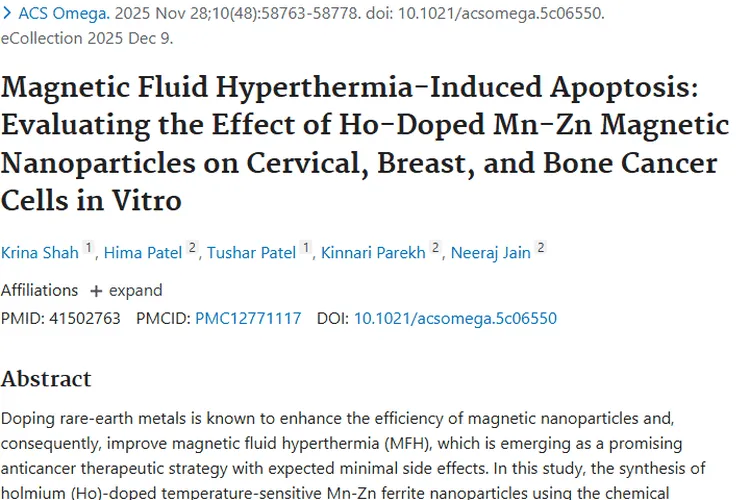The image size is (750, 500).
Task: Click affiliation superscript 2 beside Neeraj Jain
Action: (540, 248)
